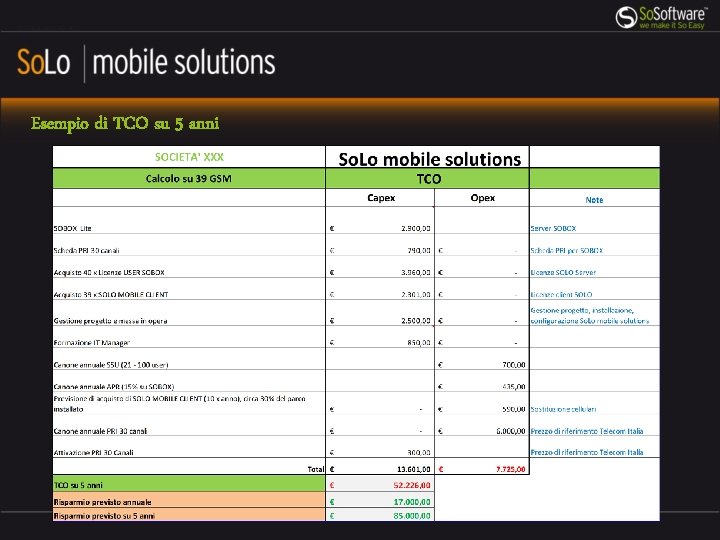
Task: Select 'Canone annuale PRI 30 canali' label
Action: [x=100, y=431]
